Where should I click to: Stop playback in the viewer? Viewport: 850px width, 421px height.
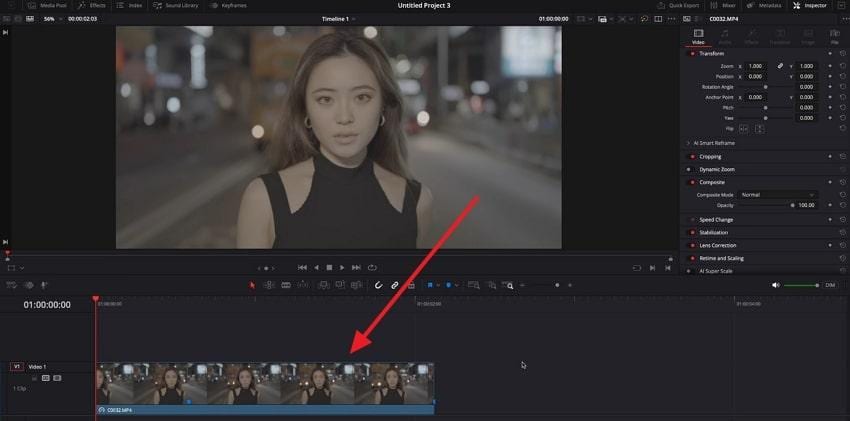pos(329,268)
